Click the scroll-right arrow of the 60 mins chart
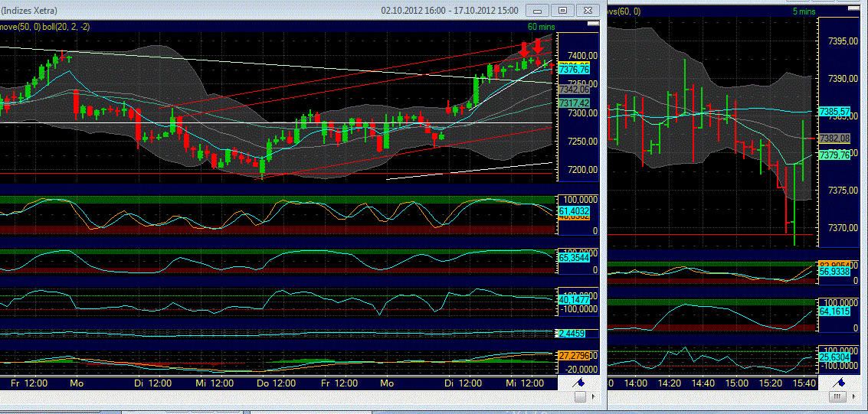868x414 pixels. tap(594, 397)
